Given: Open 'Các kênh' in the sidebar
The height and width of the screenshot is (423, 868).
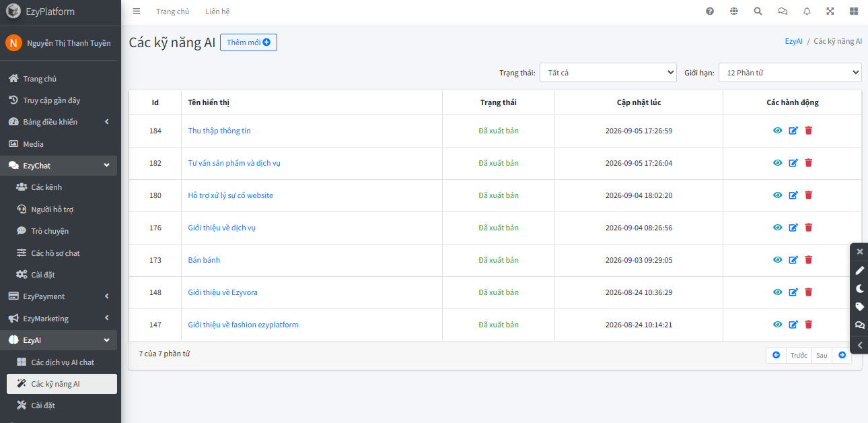Looking at the screenshot, I should (61, 187).
